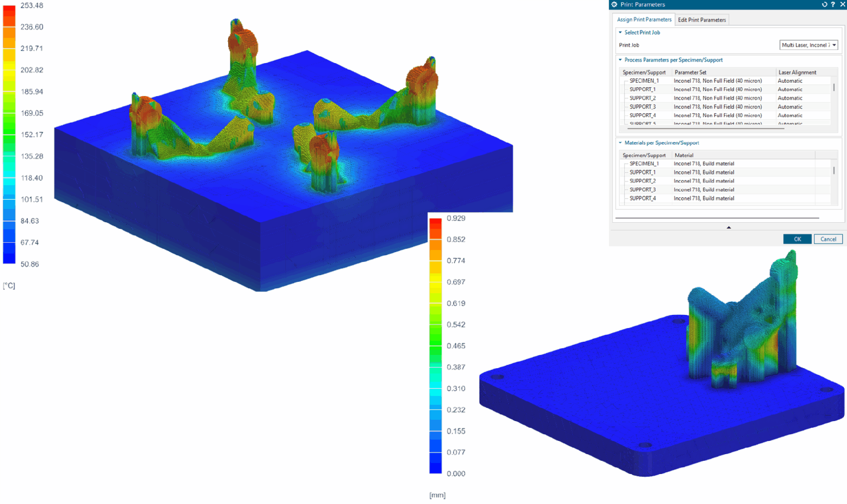Open the Print Job dropdown showing Multi Laser, Inconel
The width and height of the screenshot is (847, 504).
tap(809, 45)
